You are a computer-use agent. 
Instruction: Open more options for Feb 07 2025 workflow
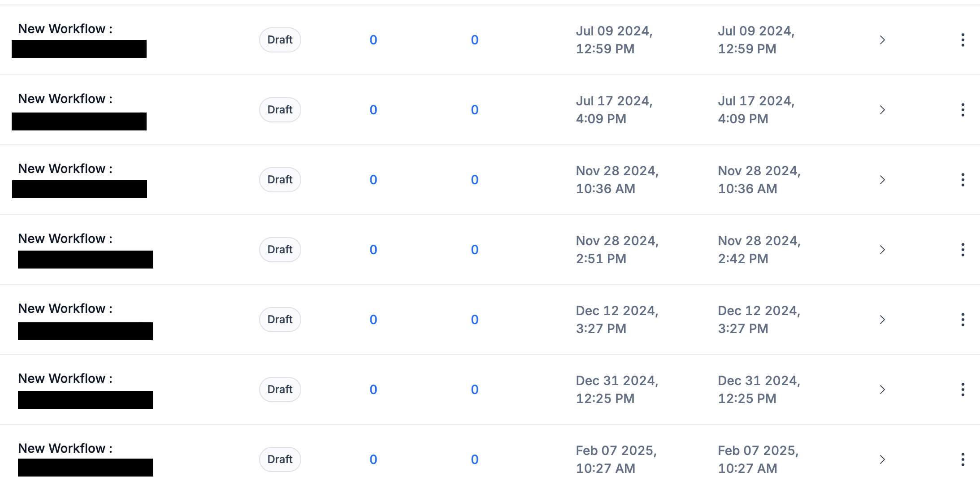[963, 459]
